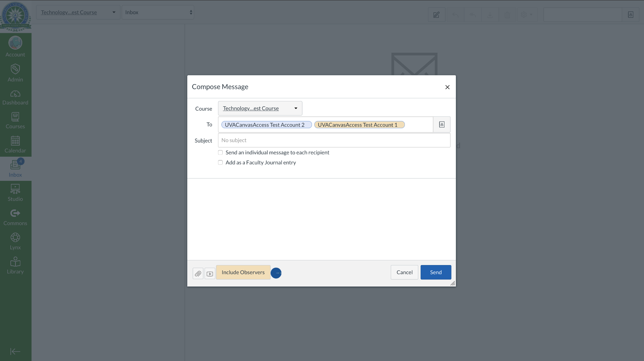Open Studio from the sidebar

[x=15, y=193]
